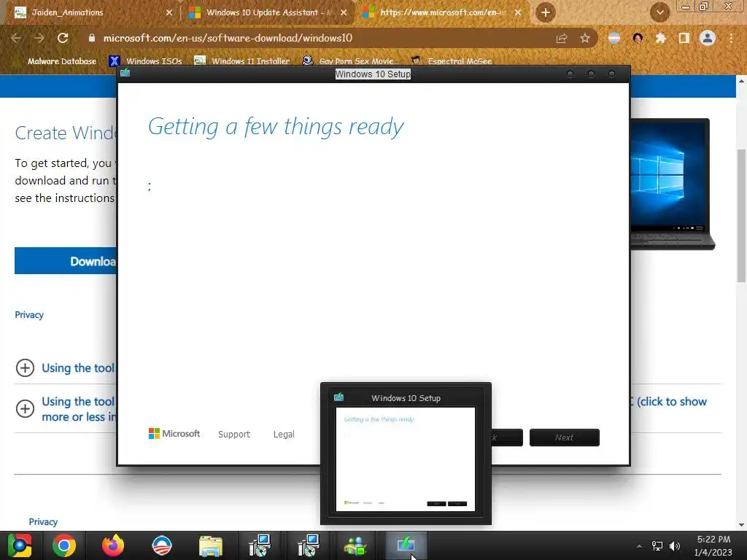Image resolution: width=747 pixels, height=560 pixels.
Task: Go back to previous page in Chrome
Action: pyautogui.click(x=16, y=38)
